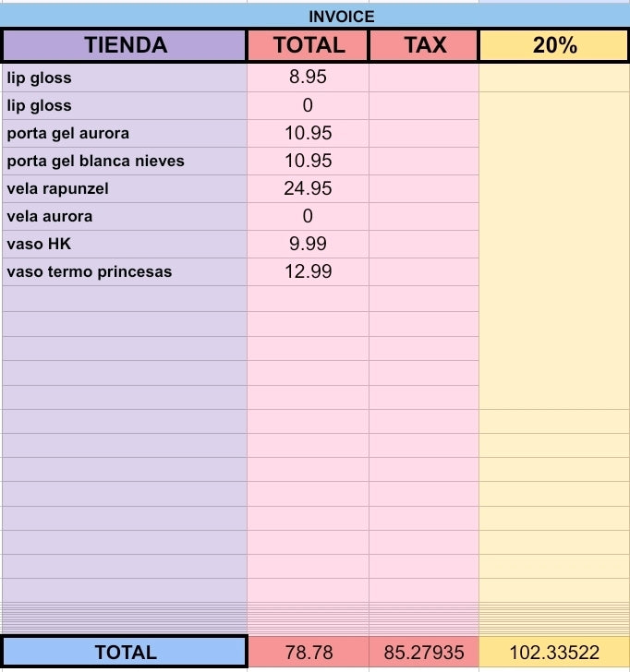
Task: Select the TOTAL column header cell
Action: 308,45
